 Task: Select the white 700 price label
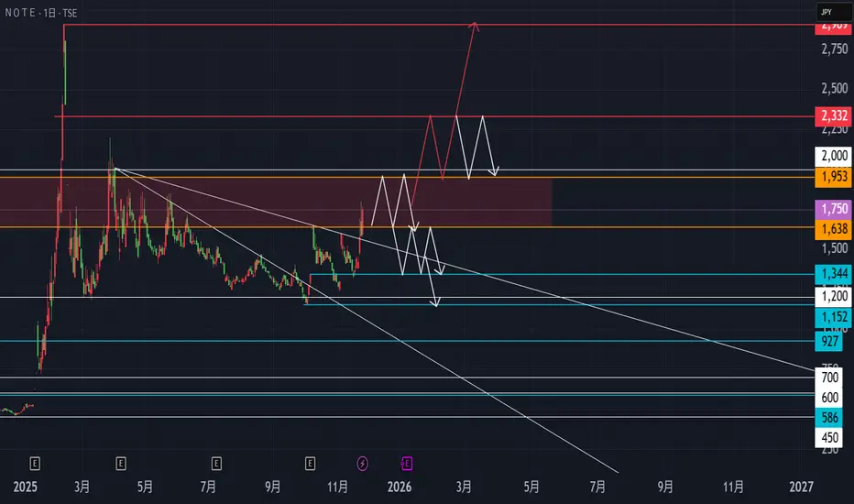(829, 377)
